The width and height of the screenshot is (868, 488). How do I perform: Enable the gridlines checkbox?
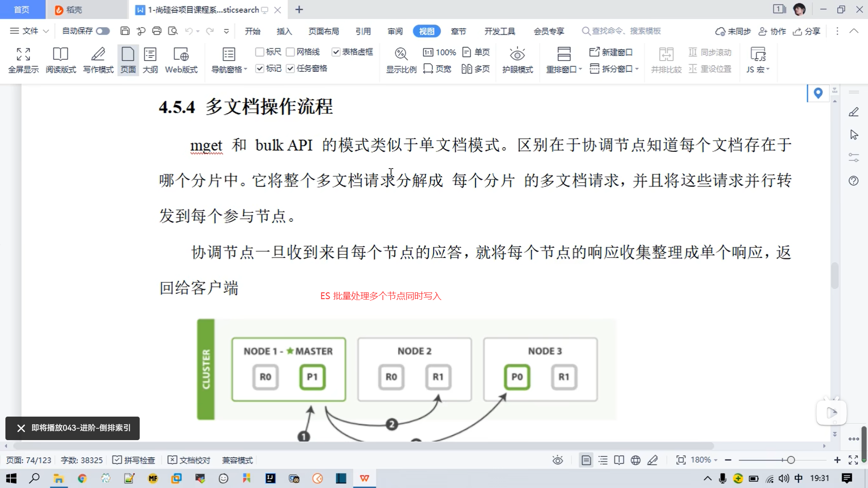pyautogui.click(x=291, y=52)
